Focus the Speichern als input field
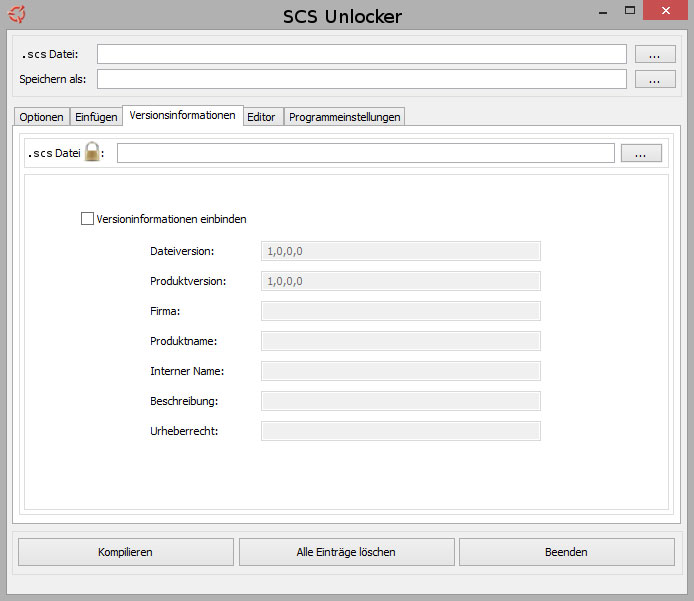The height and width of the screenshot is (601, 694). coord(362,79)
